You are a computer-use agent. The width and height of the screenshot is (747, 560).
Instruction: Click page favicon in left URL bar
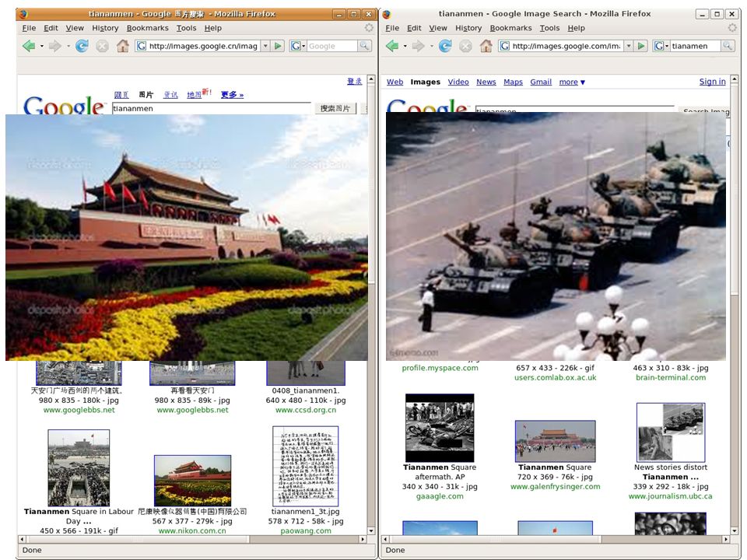click(142, 46)
